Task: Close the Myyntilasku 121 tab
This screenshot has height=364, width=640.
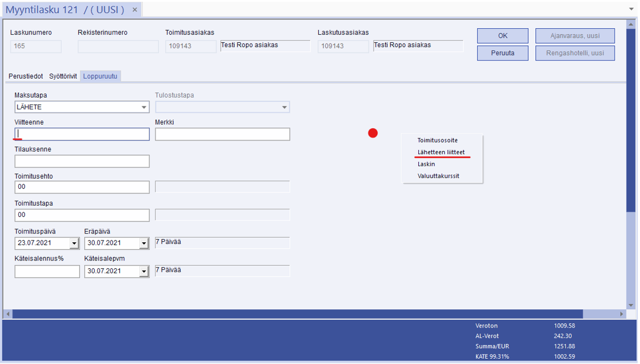Action: pyautogui.click(x=135, y=10)
